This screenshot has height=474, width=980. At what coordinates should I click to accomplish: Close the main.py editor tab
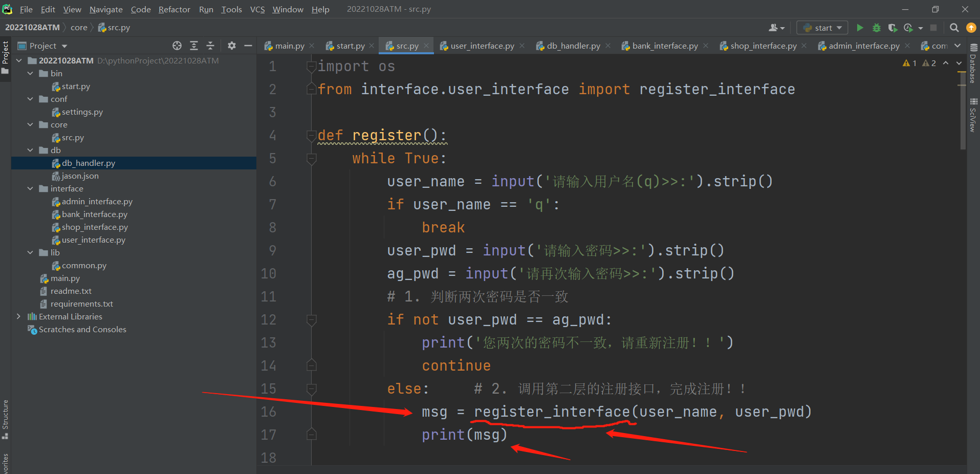click(x=312, y=46)
